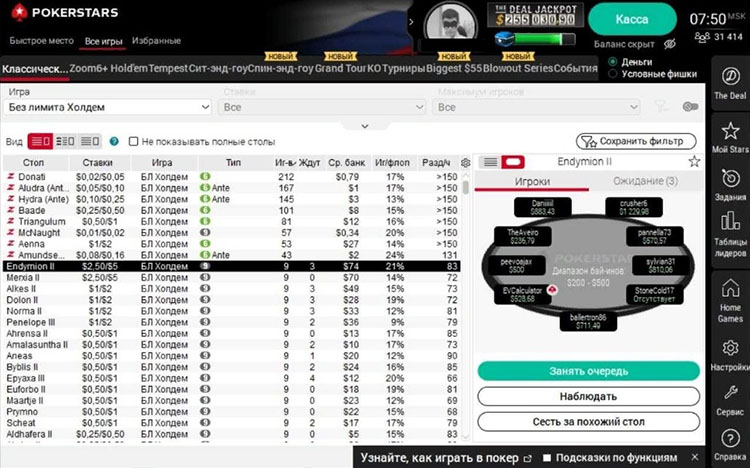The height and width of the screenshot is (468, 750).
Task: Click the player avatar image
Action: click(x=451, y=20)
